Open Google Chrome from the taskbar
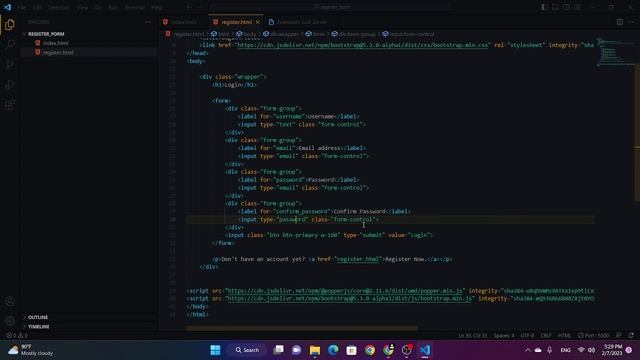Image resolution: width=640 pixels, height=360 pixels. 370,350
